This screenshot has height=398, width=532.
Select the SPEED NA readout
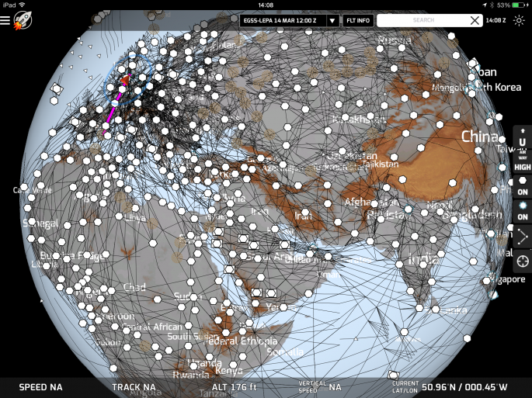point(40,386)
